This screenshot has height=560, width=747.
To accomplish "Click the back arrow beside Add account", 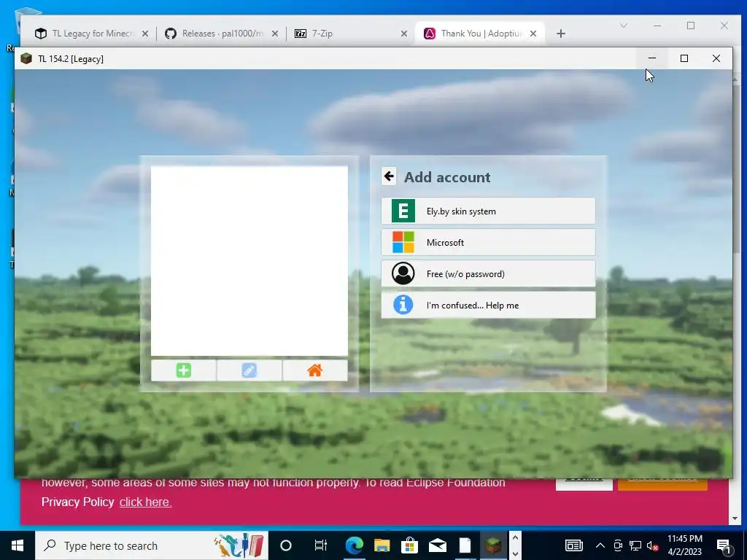I will 389,176.
